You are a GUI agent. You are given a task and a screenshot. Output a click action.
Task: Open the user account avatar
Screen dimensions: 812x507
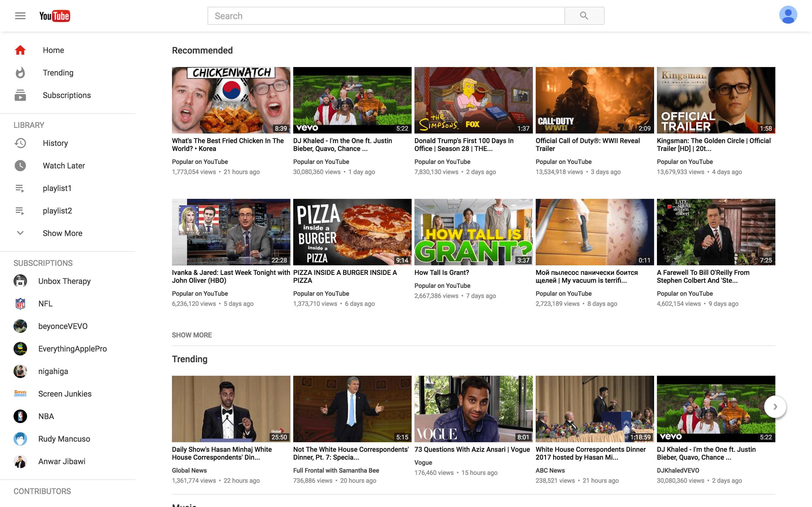787,15
